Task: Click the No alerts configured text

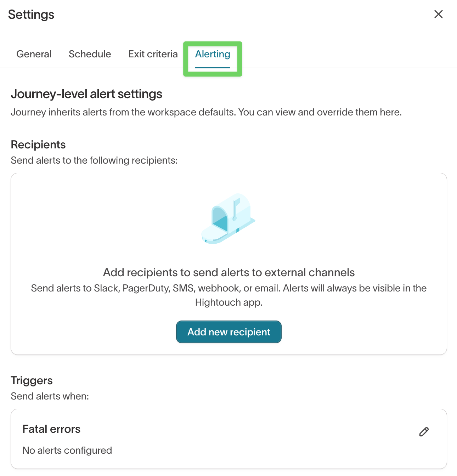Action: pyautogui.click(x=67, y=450)
